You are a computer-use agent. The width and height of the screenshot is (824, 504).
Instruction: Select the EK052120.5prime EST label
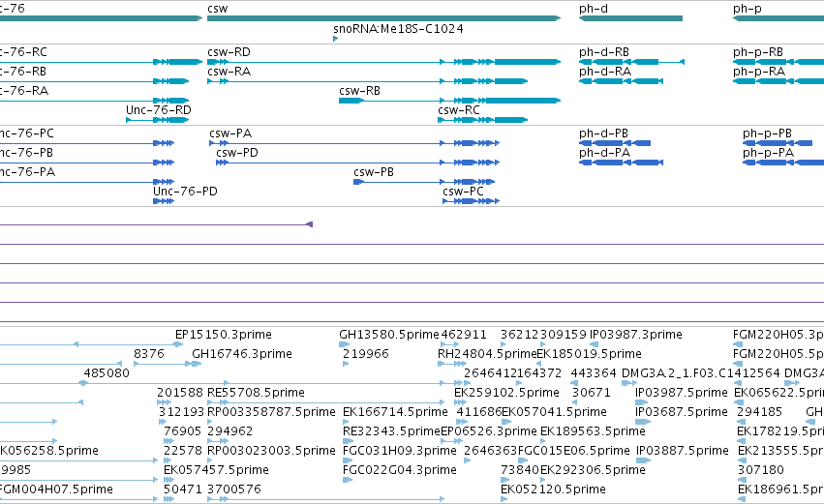pyautogui.click(x=553, y=489)
